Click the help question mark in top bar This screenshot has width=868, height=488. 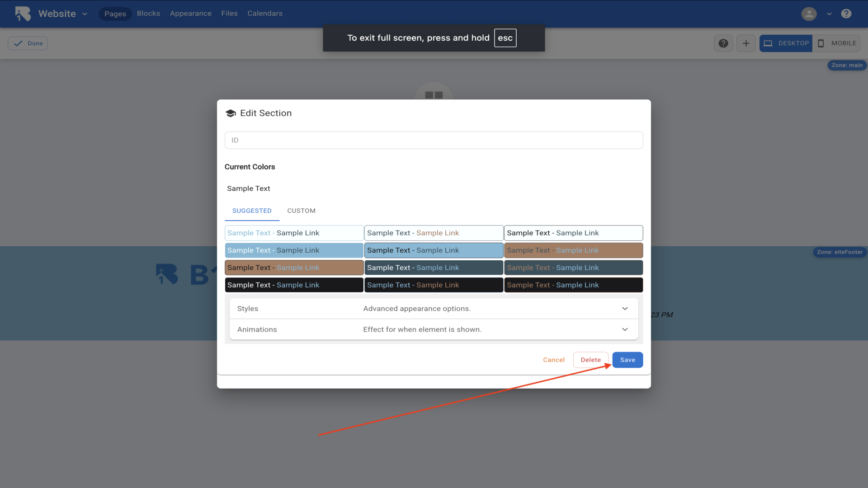pos(846,14)
